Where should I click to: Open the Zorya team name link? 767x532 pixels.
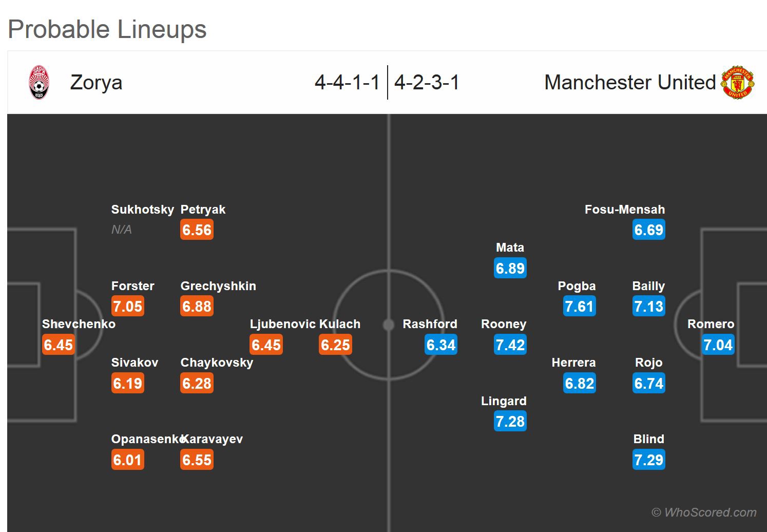click(x=96, y=82)
